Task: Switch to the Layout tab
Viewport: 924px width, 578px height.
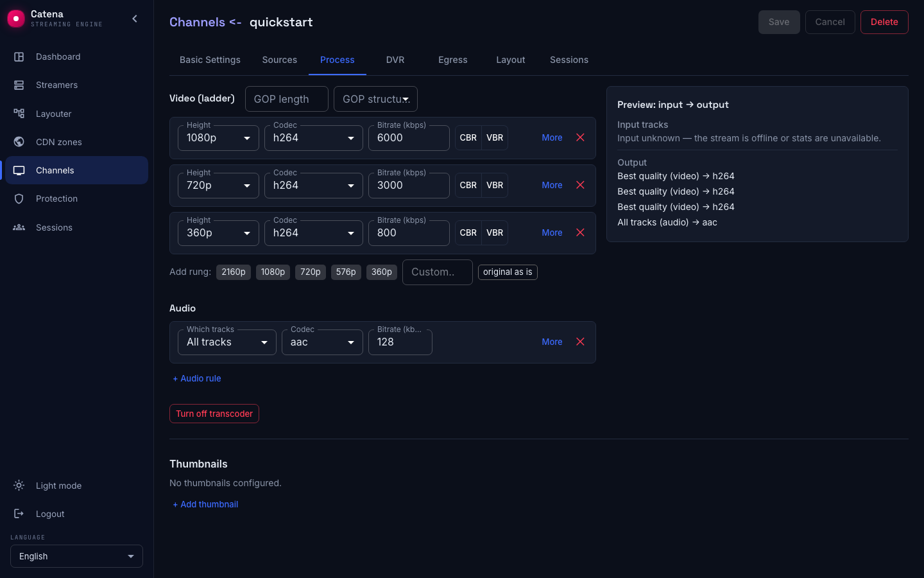Action: [511, 60]
